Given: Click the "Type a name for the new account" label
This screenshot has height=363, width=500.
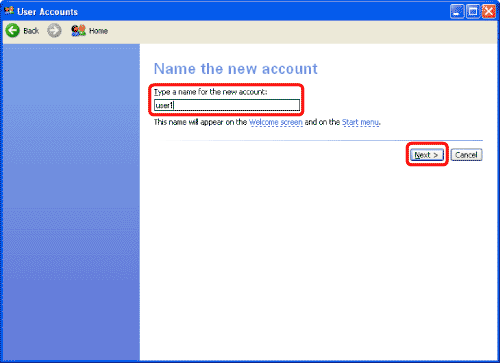Looking at the screenshot, I should click(210, 92).
